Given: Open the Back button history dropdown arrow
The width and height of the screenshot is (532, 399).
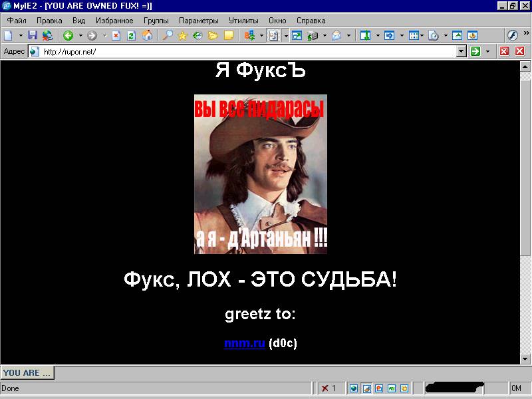Looking at the screenshot, I should coord(80,36).
